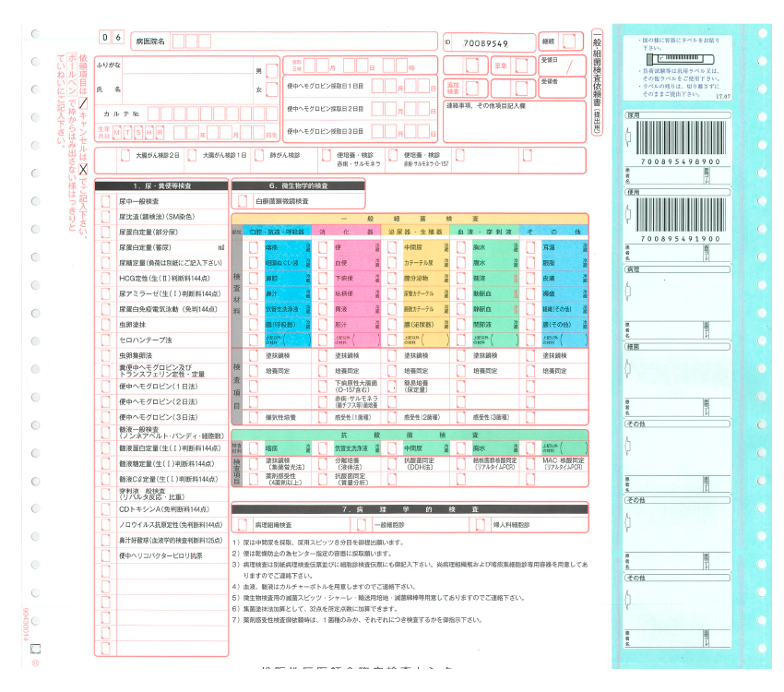This screenshot has height=692, width=784.
Task: Select the 一般細胞診 checkbox
Action: click(x=362, y=524)
